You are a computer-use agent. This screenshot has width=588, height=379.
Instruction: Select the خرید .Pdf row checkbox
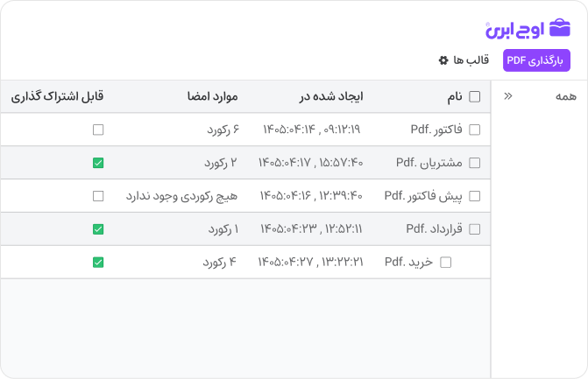(445, 263)
